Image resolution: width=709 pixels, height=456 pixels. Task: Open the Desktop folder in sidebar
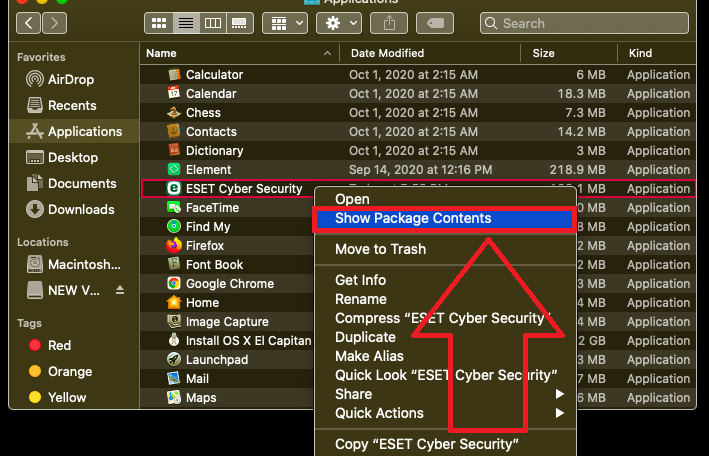pos(62,157)
